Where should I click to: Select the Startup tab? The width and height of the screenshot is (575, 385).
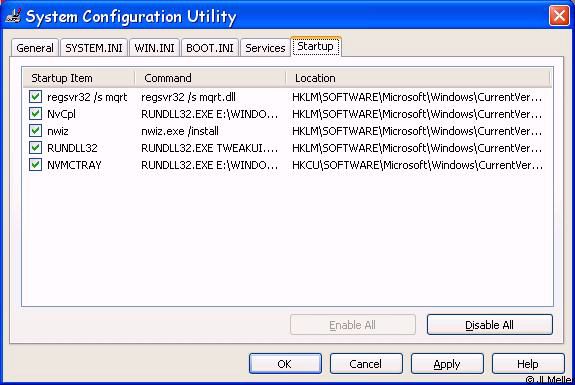[x=315, y=47]
